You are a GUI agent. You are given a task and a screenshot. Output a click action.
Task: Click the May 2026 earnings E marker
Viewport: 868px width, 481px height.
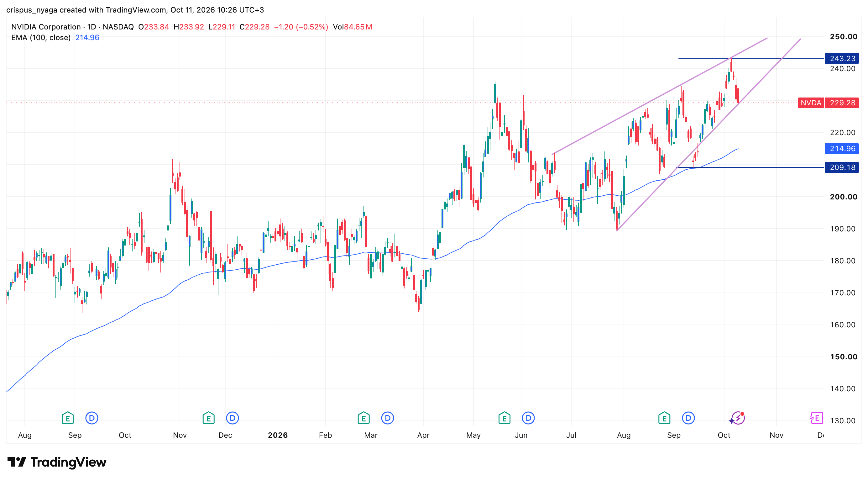pyautogui.click(x=505, y=418)
